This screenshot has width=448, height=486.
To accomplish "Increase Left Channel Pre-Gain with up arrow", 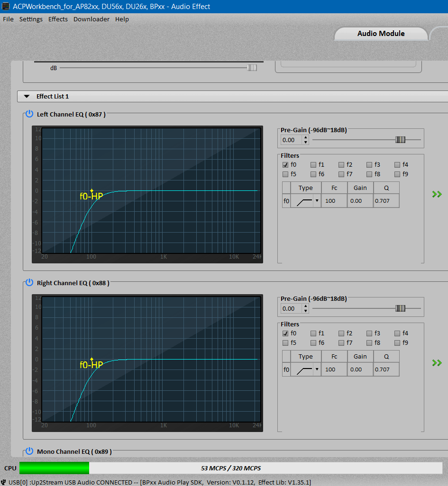I will [306, 137].
